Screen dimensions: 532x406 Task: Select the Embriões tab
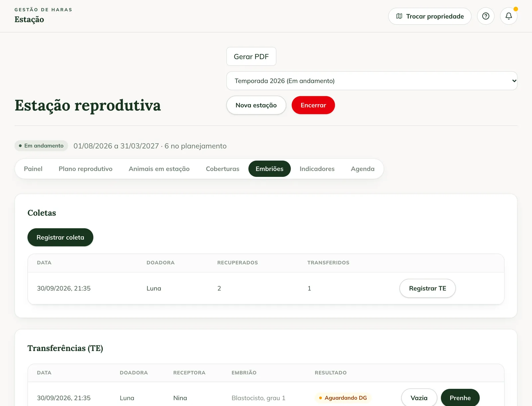pyautogui.click(x=269, y=169)
